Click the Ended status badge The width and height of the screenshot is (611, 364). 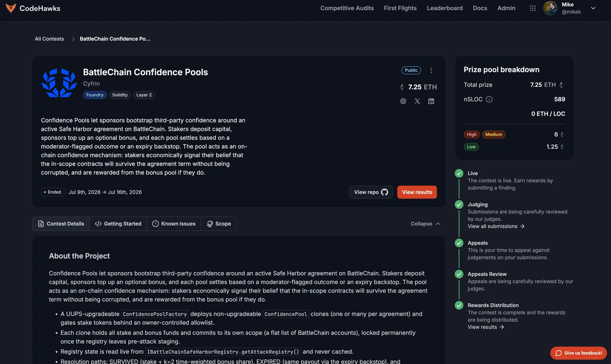tap(53, 192)
